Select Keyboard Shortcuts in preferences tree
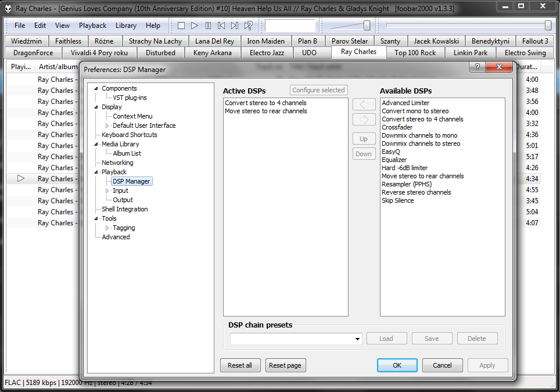 [x=130, y=135]
